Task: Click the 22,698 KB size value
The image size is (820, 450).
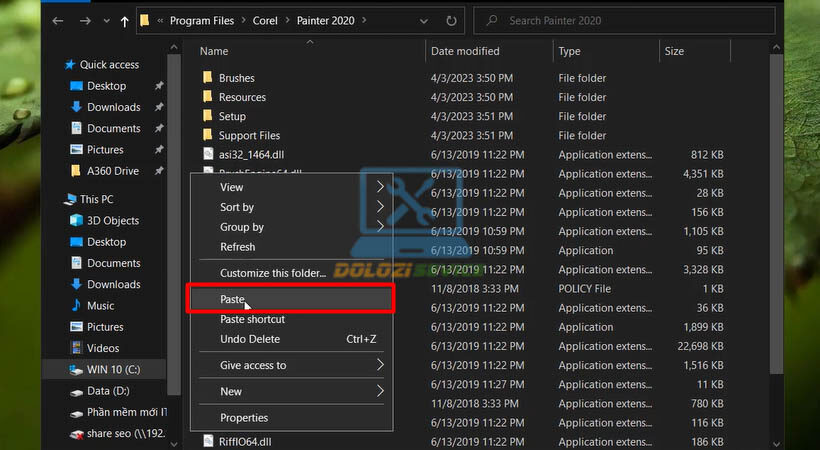Action: coord(700,346)
